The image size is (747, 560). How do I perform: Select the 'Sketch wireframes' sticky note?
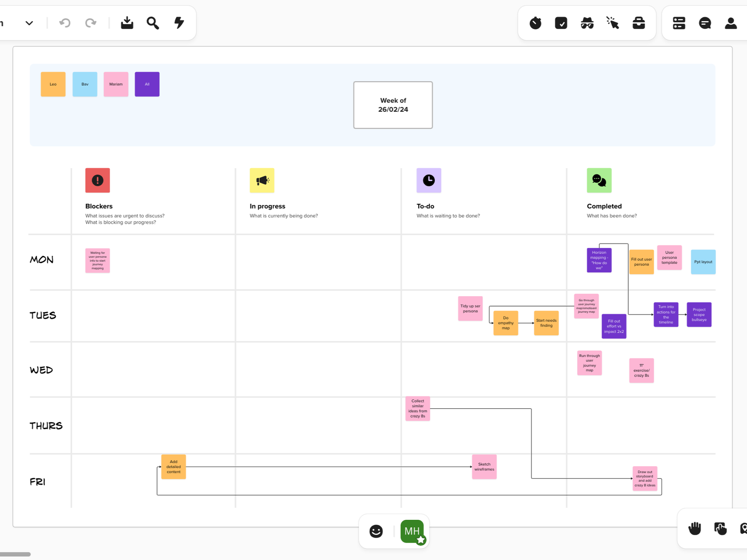(484, 467)
